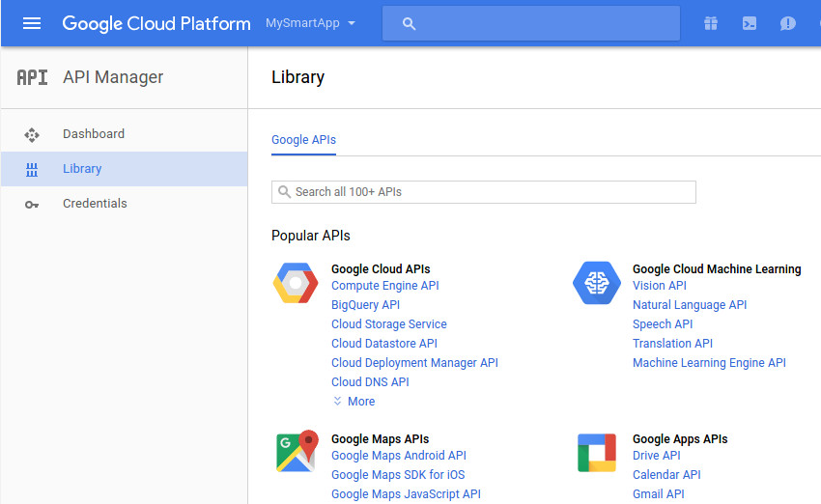Open the Translation API link
The height and width of the screenshot is (504, 821).
click(672, 344)
